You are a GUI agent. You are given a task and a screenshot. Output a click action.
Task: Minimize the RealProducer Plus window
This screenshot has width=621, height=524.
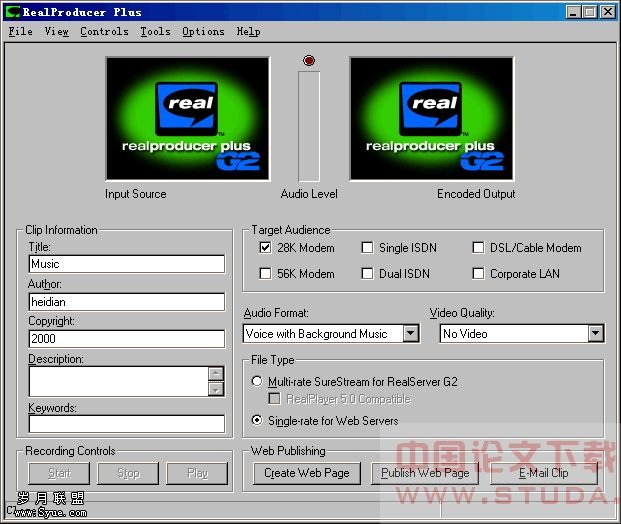pos(573,12)
